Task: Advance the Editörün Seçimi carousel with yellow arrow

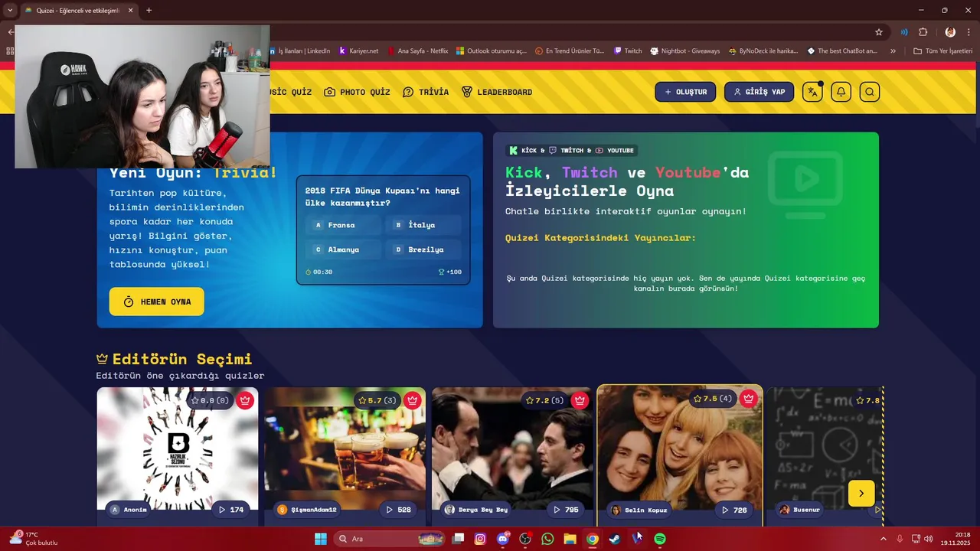Action: tap(861, 494)
